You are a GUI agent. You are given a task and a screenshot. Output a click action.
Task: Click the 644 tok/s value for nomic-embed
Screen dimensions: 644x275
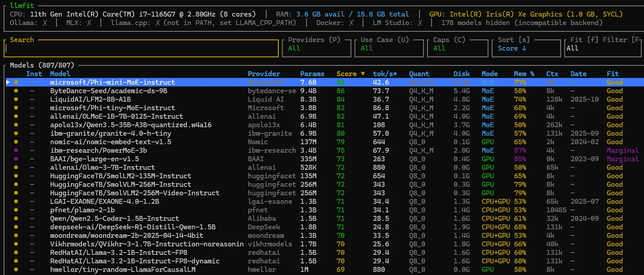[x=379, y=142]
